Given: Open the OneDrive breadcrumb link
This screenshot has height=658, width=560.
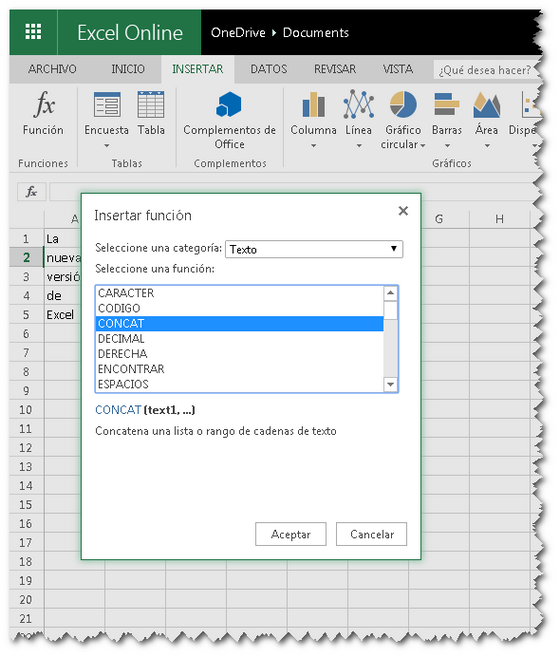Looking at the screenshot, I should click(x=238, y=32).
